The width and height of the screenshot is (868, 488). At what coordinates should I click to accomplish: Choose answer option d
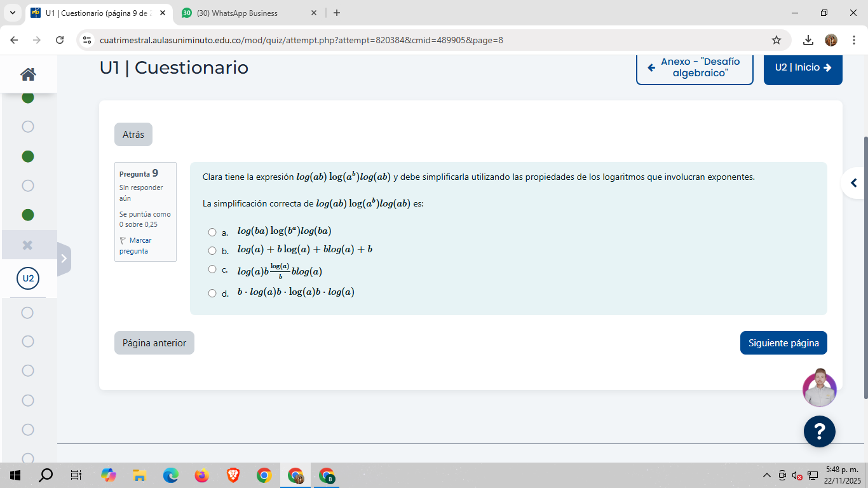click(212, 293)
